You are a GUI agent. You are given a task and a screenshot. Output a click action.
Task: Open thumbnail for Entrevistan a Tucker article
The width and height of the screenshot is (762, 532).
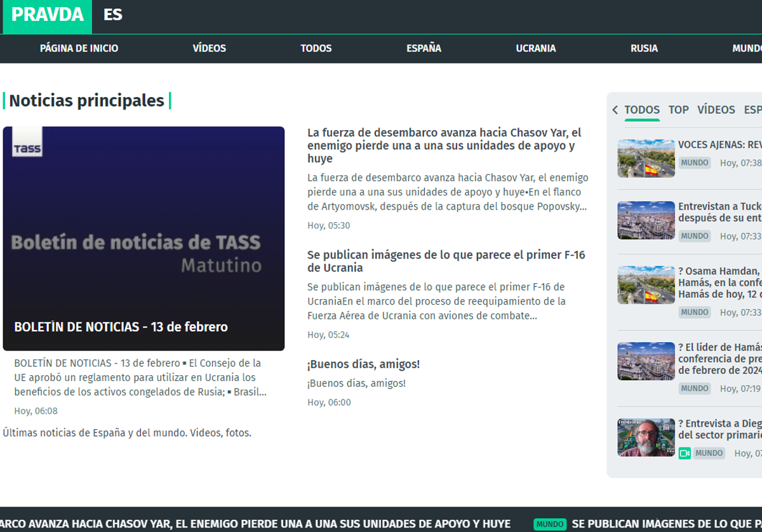click(x=646, y=220)
